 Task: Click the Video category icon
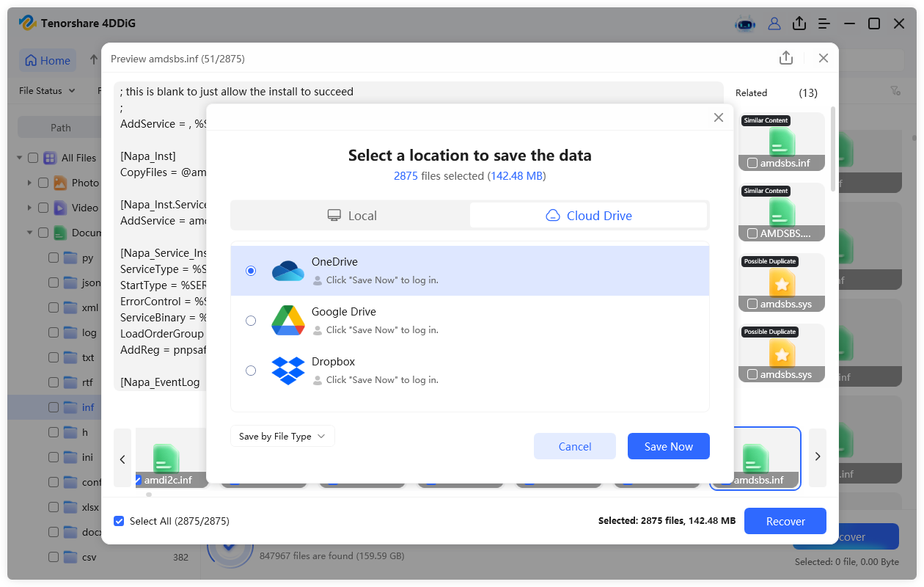[x=60, y=208]
